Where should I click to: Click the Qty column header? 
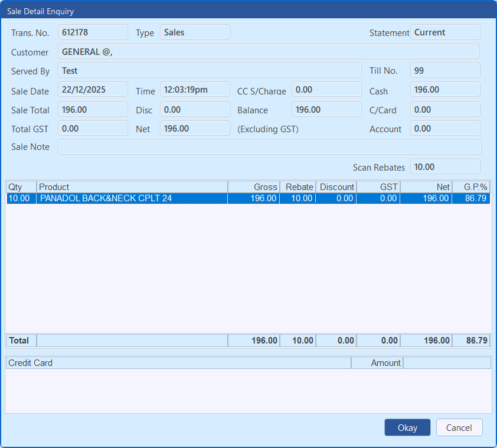pos(21,187)
